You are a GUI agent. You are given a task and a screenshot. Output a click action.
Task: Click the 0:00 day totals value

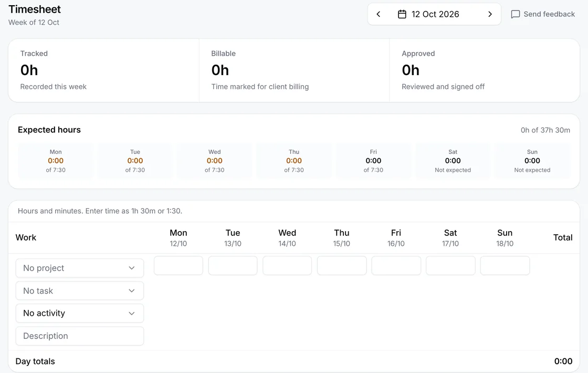(x=563, y=361)
